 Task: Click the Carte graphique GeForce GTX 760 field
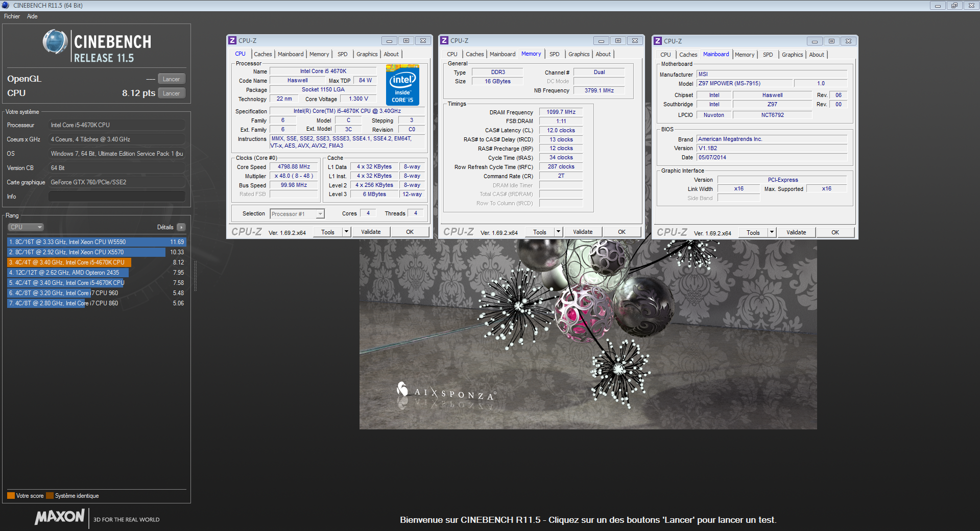coord(117,182)
